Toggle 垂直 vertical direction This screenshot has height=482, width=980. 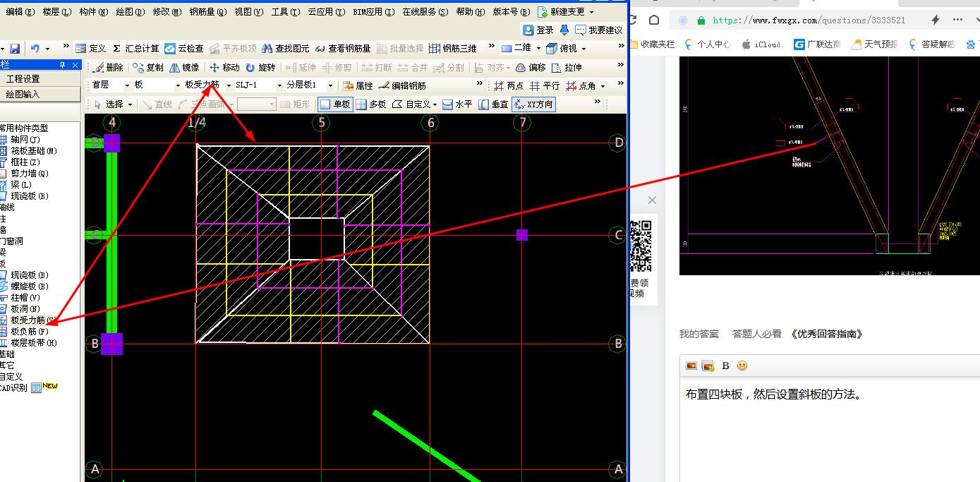[494, 104]
